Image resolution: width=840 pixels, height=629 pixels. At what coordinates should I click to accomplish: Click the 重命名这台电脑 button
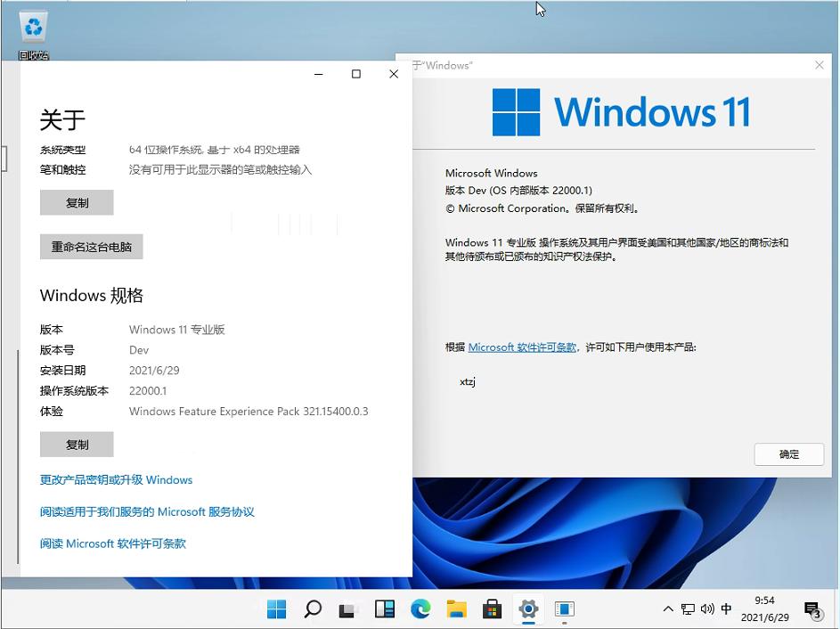(91, 247)
